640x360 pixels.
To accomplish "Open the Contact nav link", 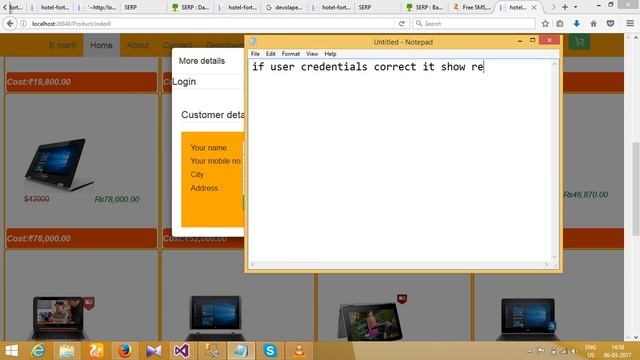I will coord(178,45).
